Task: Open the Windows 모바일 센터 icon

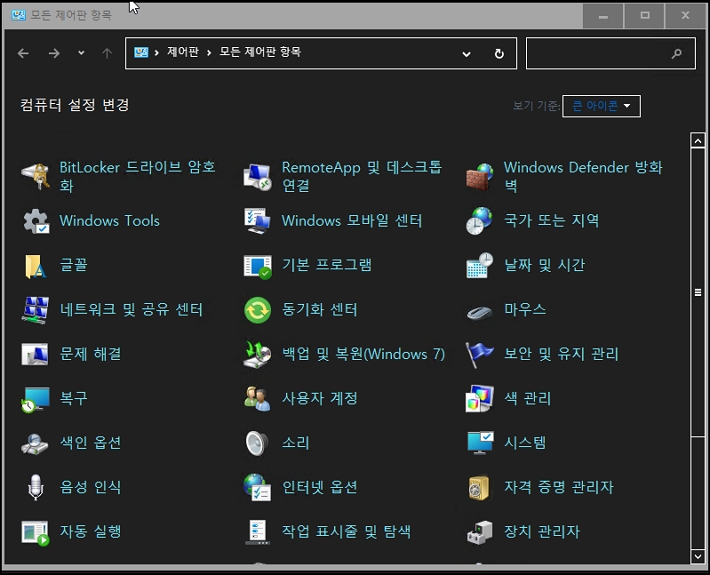Action: [x=258, y=221]
